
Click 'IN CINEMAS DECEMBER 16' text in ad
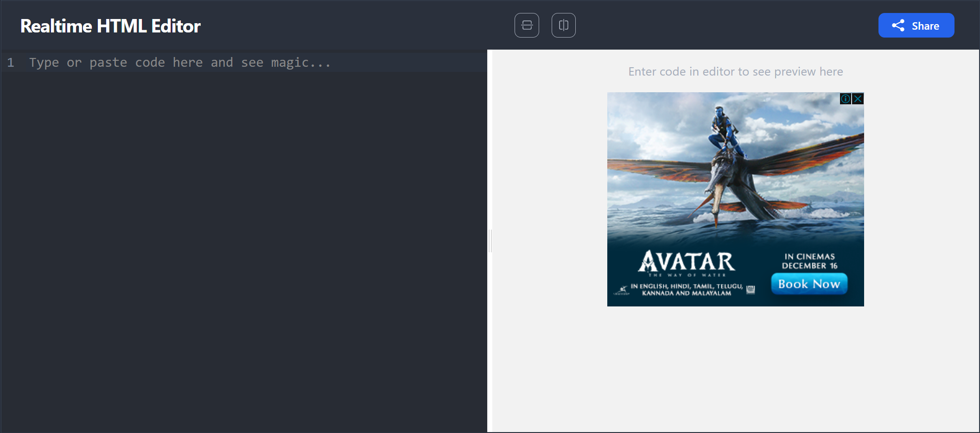point(809,261)
